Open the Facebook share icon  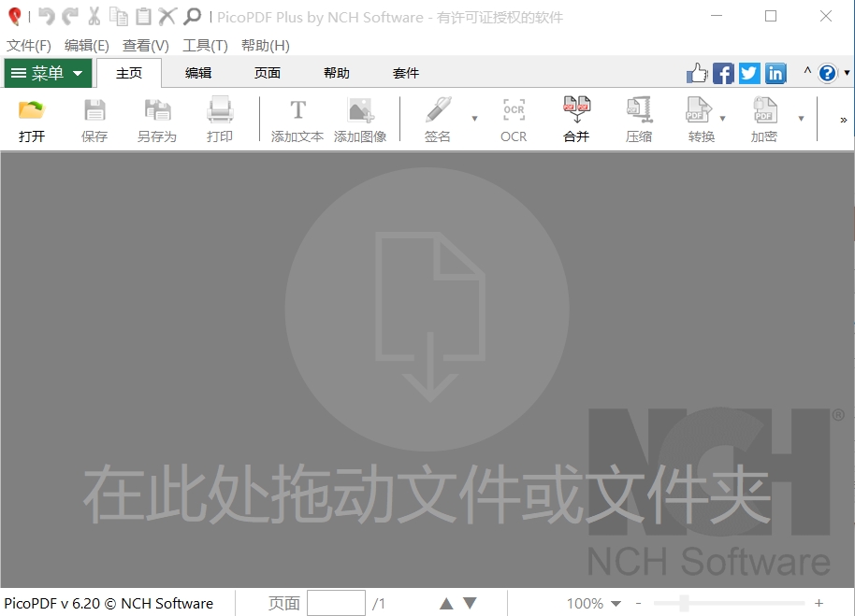723,74
